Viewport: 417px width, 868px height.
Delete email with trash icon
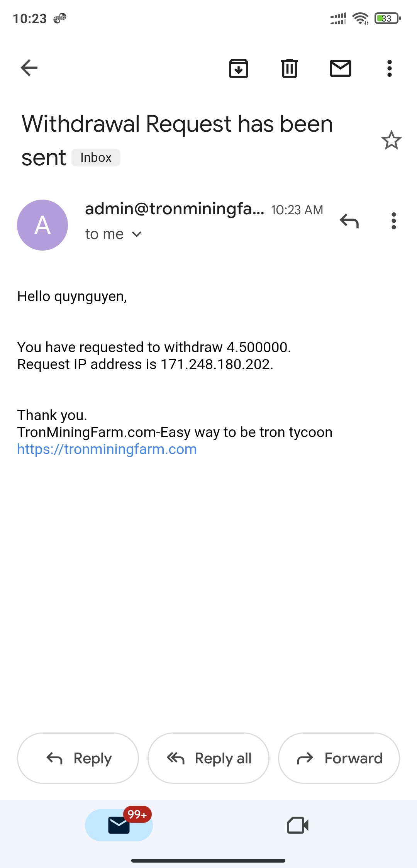pyautogui.click(x=289, y=68)
